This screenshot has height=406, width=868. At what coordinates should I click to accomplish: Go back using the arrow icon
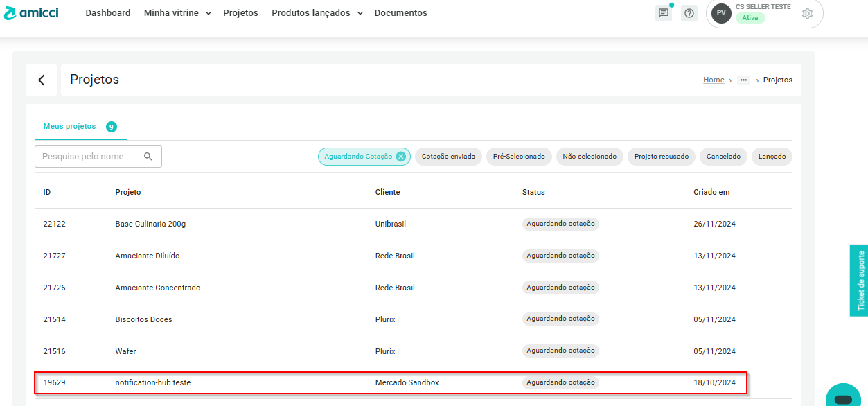pos(42,80)
